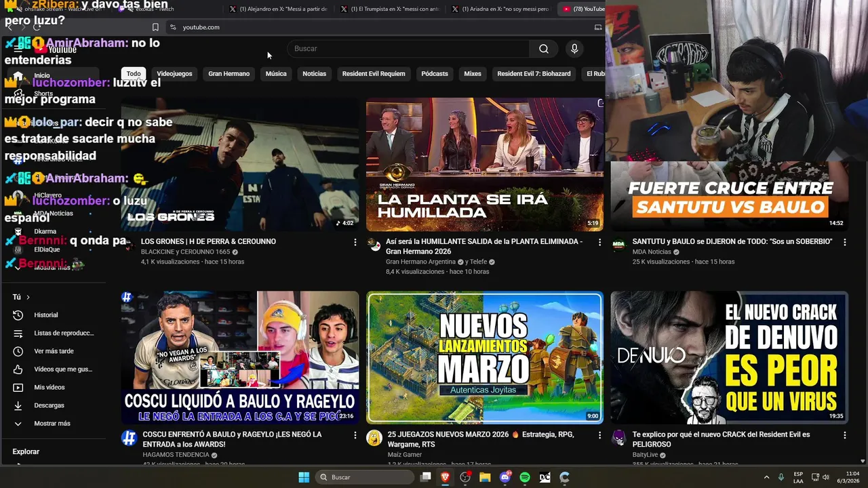This screenshot has width=868, height=488.
Task: Open Task View on taskbar
Action: tap(425, 477)
